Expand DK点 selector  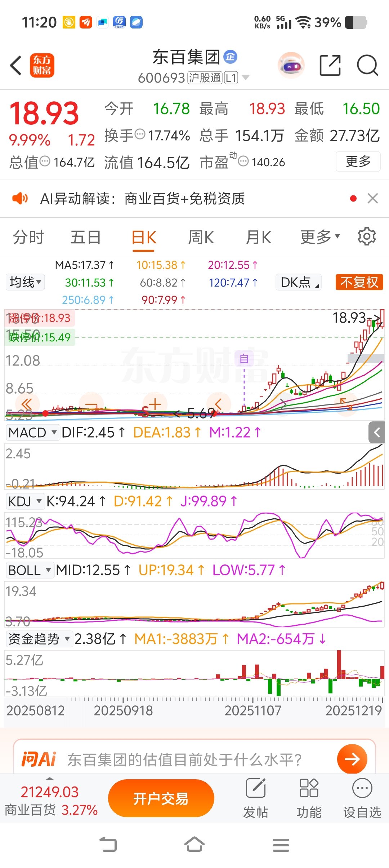(299, 282)
